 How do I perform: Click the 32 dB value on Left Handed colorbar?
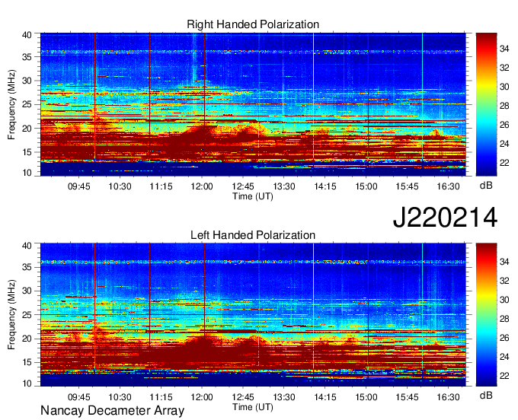tap(504, 281)
